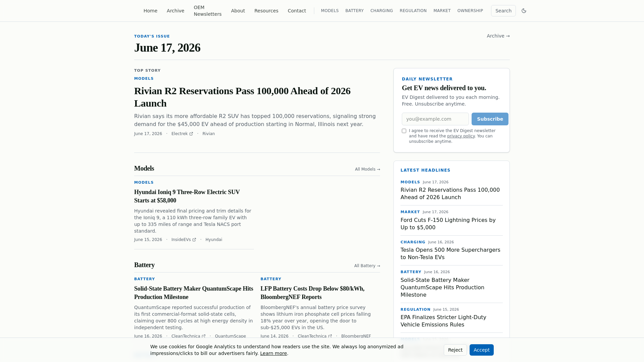This screenshot has width=644, height=362.
Task: Select the BATTERY category in header
Action: pyautogui.click(x=355, y=11)
